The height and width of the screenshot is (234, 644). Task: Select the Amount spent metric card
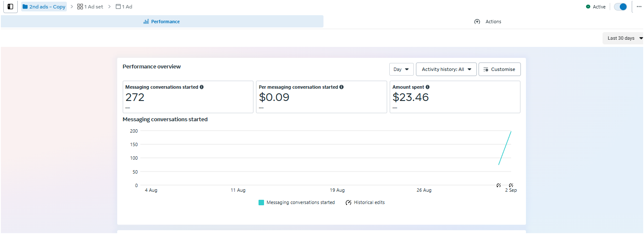click(x=454, y=97)
